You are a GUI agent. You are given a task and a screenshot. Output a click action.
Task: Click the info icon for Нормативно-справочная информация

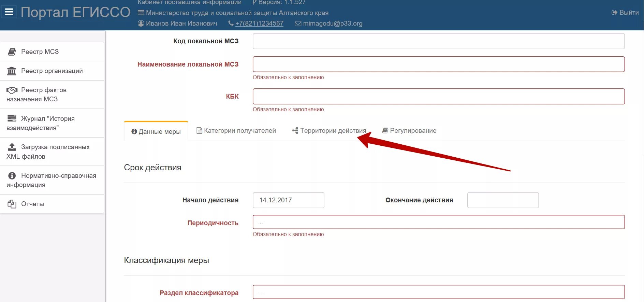pos(12,175)
